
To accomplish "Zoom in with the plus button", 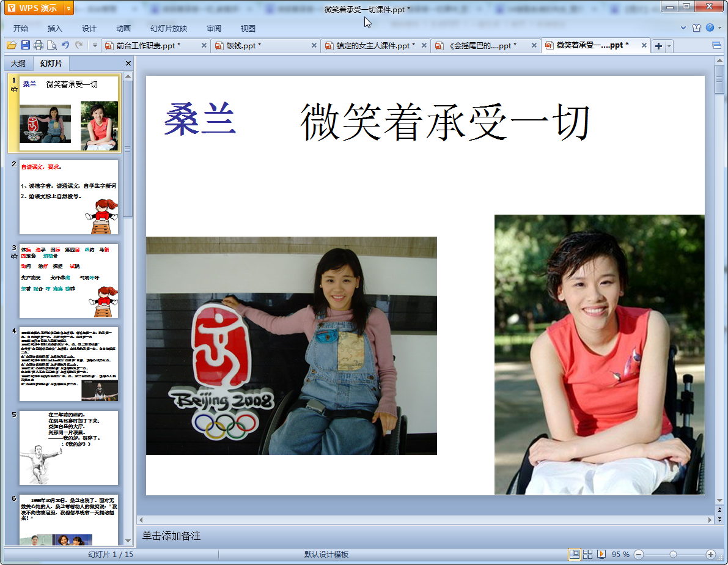I will 711,555.
